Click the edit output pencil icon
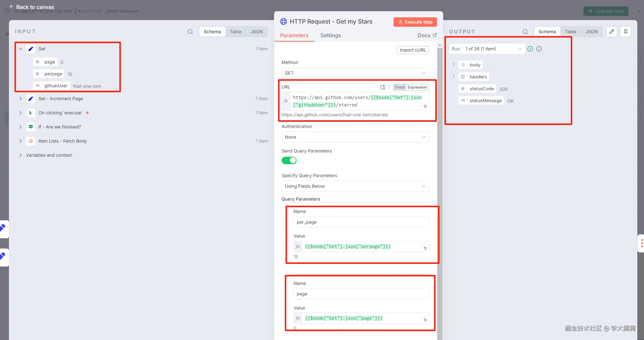644x340 pixels. [611, 32]
